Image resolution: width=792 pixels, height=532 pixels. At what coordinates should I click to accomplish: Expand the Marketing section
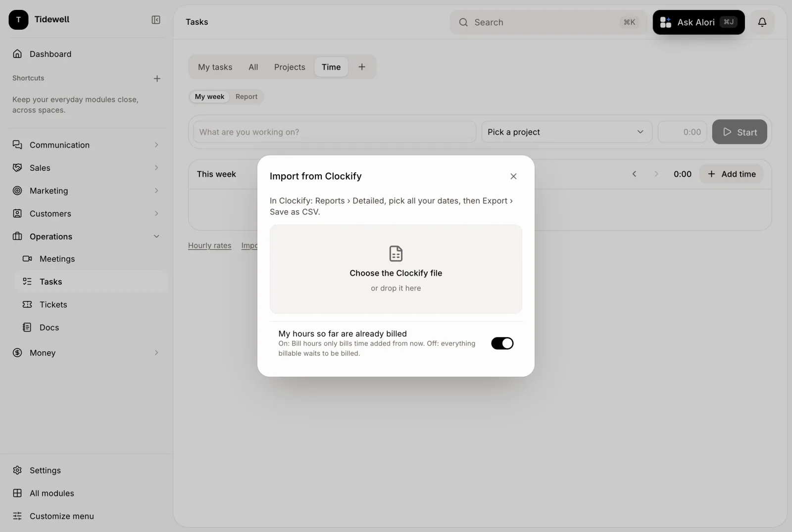[x=87, y=191]
